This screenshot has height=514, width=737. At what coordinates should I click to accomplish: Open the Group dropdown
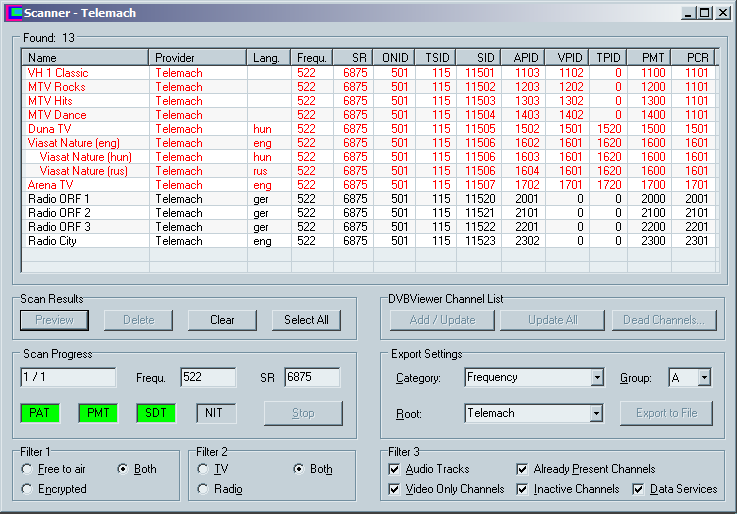(x=704, y=377)
